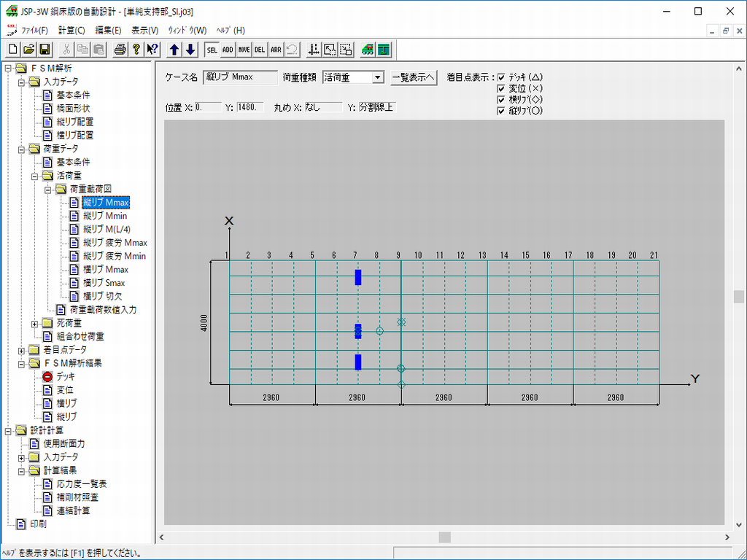Activate the ADD load tool
Viewport: 747px width, 560px height.
tap(228, 50)
